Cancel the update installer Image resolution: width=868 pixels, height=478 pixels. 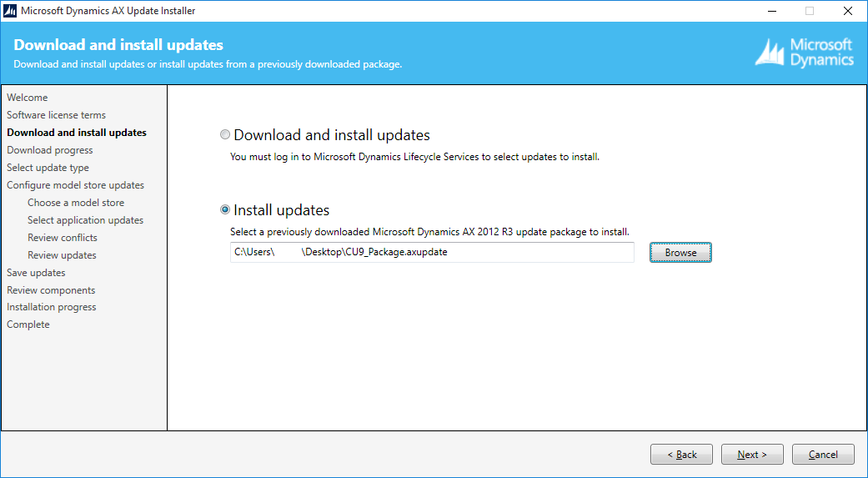tap(823, 454)
